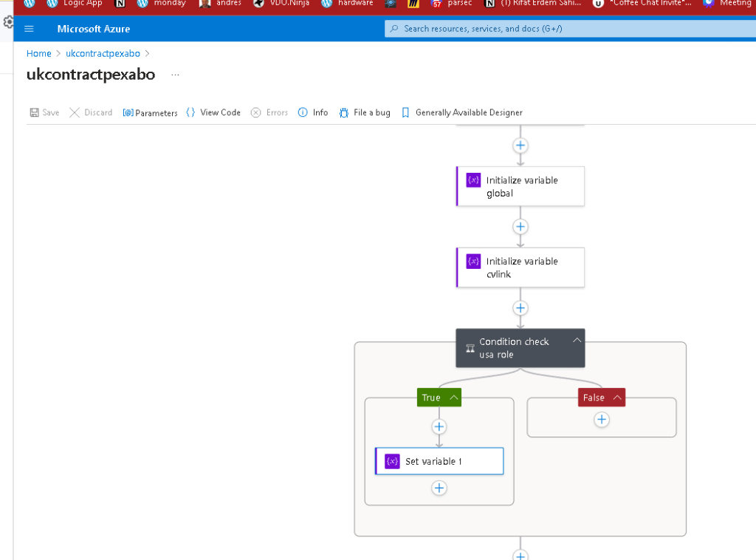Focus the Search resources, services, and docs field

(571, 29)
